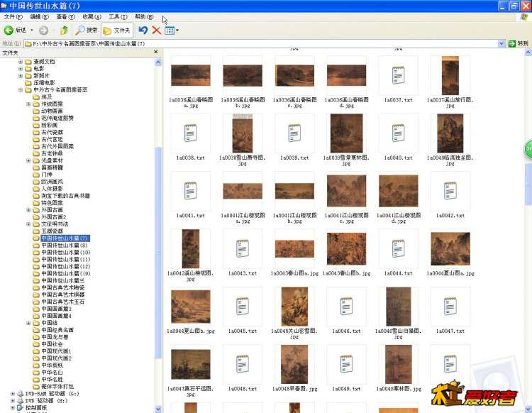Select the 中国传世山水篇(8) folder

click(x=65, y=245)
